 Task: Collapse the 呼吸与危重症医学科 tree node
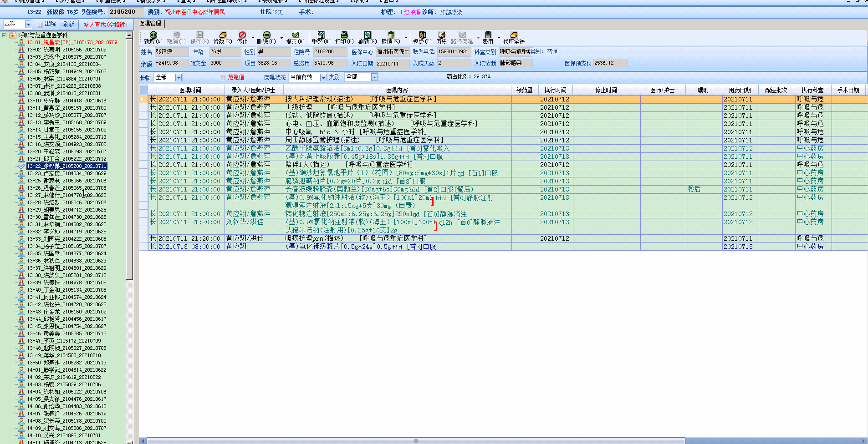pyautogui.click(x=4, y=35)
